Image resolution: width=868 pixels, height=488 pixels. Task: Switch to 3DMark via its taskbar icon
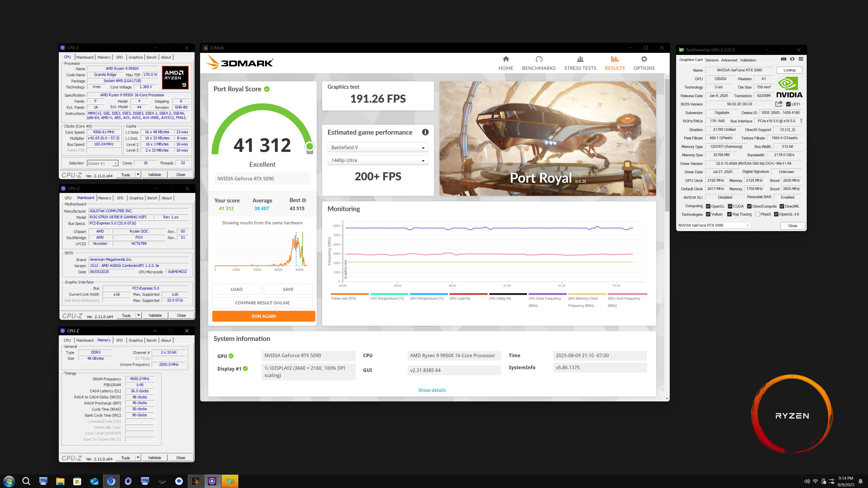[196, 481]
